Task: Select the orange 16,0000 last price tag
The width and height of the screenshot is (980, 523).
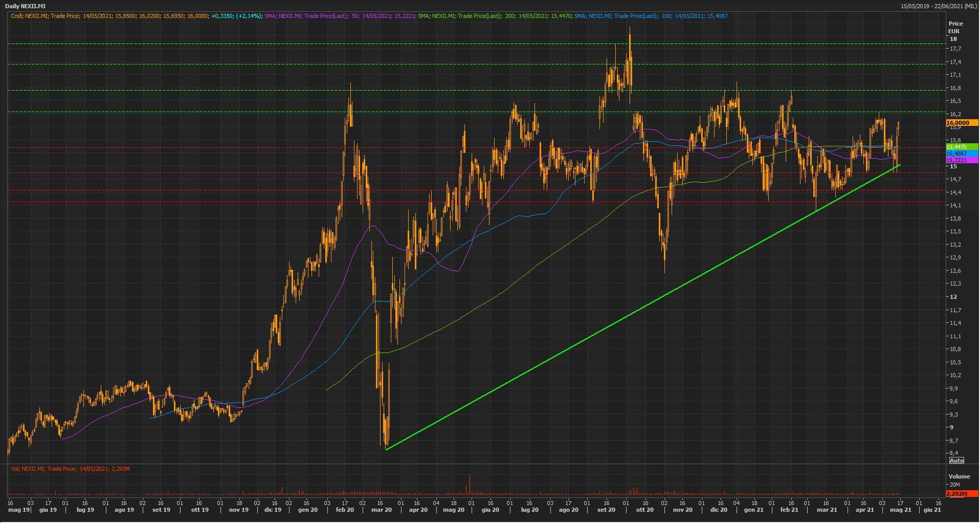Action: click(x=961, y=123)
